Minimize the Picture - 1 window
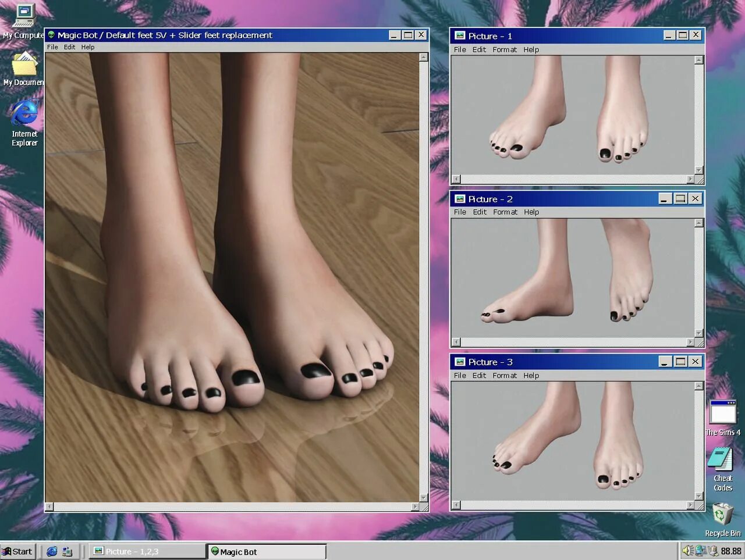The height and width of the screenshot is (560, 745). [669, 35]
